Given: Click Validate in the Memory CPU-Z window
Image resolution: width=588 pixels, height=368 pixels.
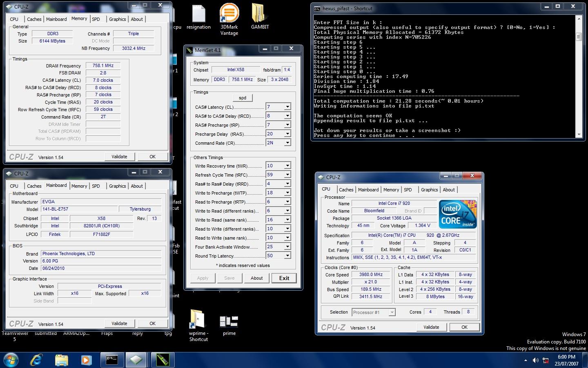Looking at the screenshot, I should coord(119,157).
